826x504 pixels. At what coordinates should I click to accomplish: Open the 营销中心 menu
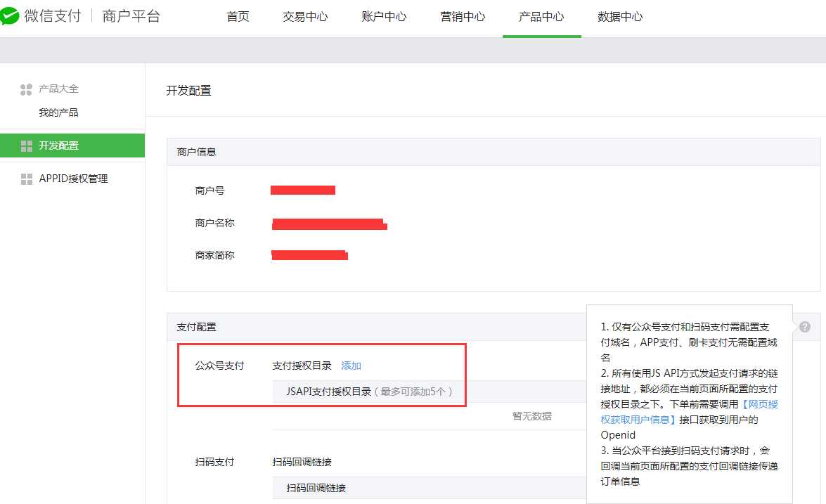462,16
